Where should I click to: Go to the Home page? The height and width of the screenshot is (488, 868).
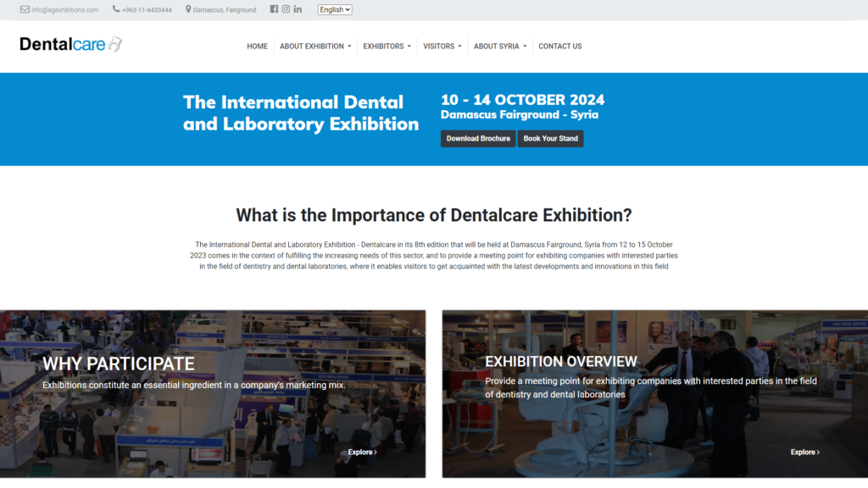point(257,47)
